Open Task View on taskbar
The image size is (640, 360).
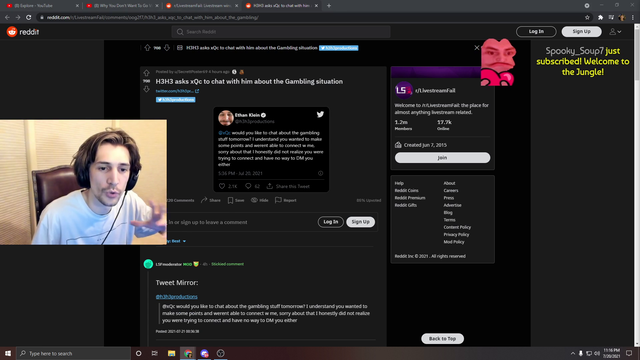[154, 353]
